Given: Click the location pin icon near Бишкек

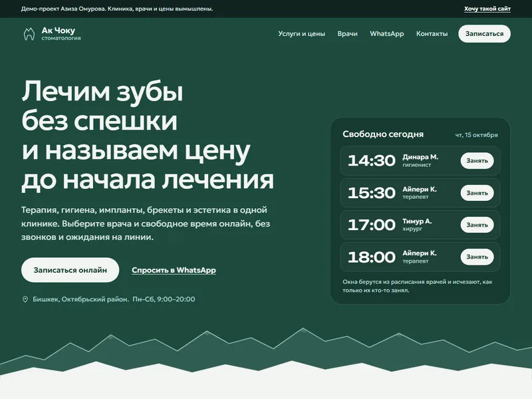Looking at the screenshot, I should pos(25,299).
